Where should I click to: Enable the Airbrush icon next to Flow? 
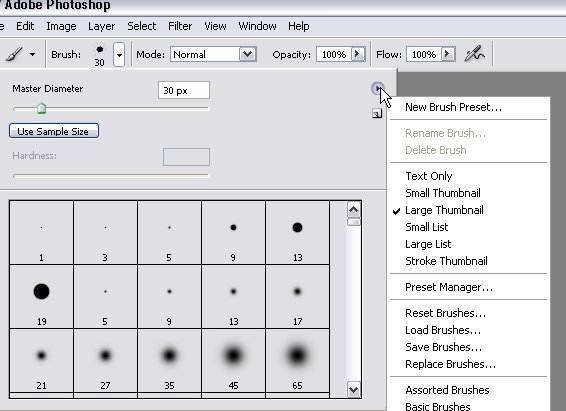tap(474, 54)
